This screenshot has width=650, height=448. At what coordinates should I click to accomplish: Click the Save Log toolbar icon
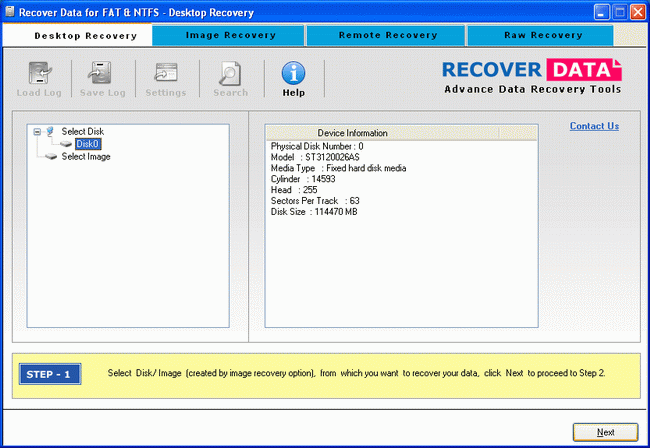[x=101, y=75]
